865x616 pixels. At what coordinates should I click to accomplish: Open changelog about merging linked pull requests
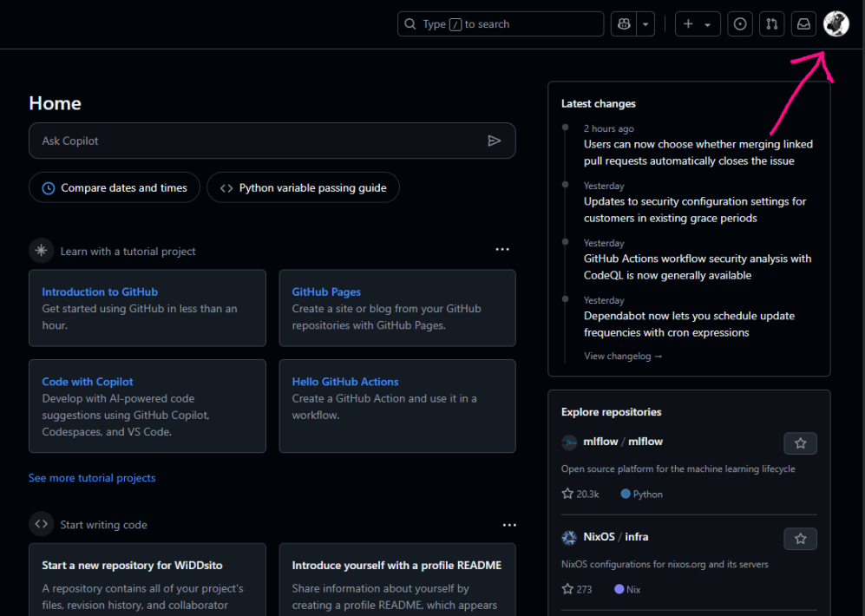coord(698,152)
